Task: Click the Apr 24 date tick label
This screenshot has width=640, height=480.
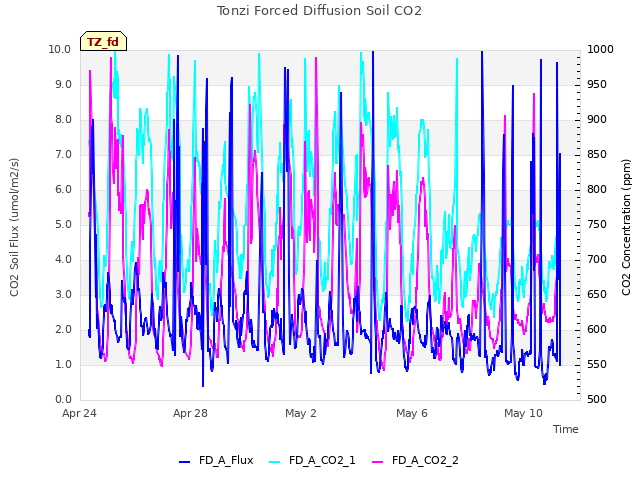Action: 79,413
